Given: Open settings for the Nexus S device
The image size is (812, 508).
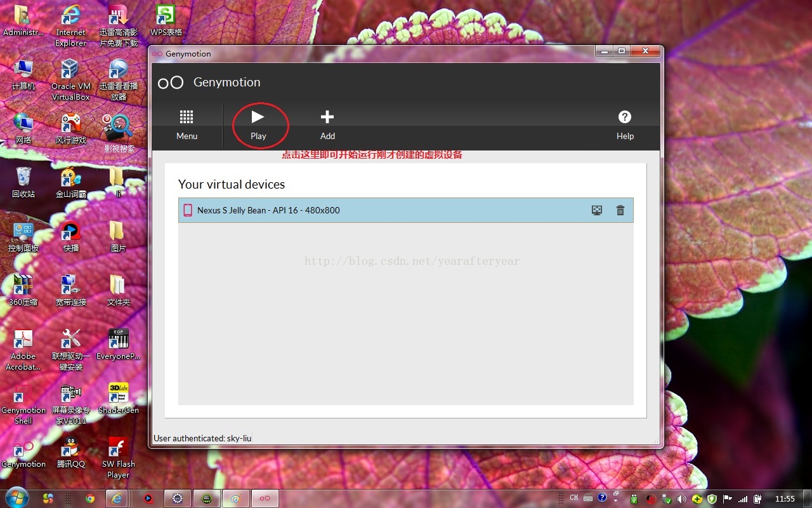Looking at the screenshot, I should 597,210.
